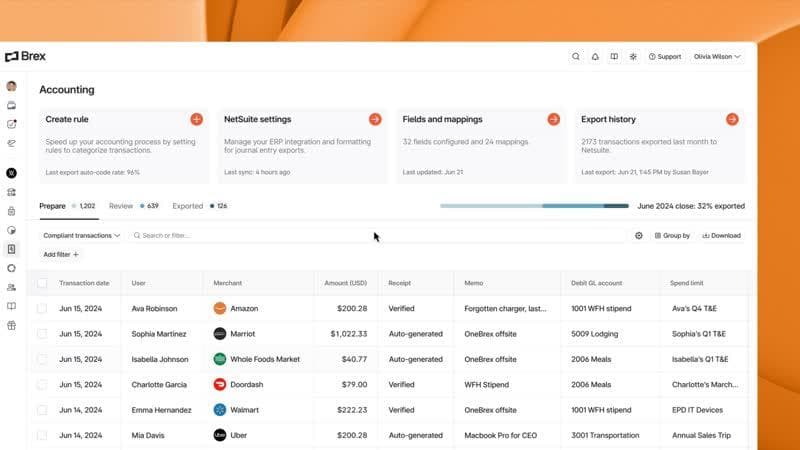This screenshot has height=450, width=800.
Task: Click the Create rule orange plus icon
Action: [x=196, y=119]
